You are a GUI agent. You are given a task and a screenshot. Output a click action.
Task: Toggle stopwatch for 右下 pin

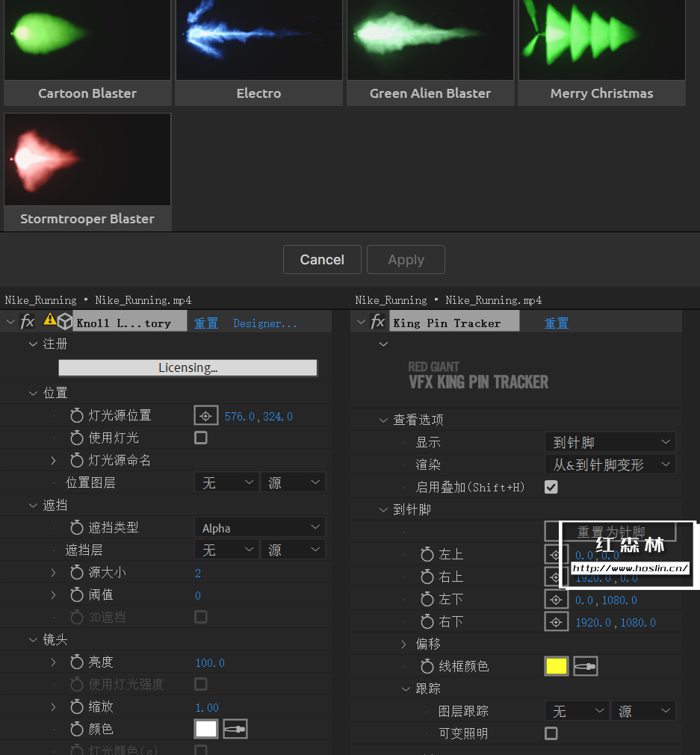coord(427,622)
